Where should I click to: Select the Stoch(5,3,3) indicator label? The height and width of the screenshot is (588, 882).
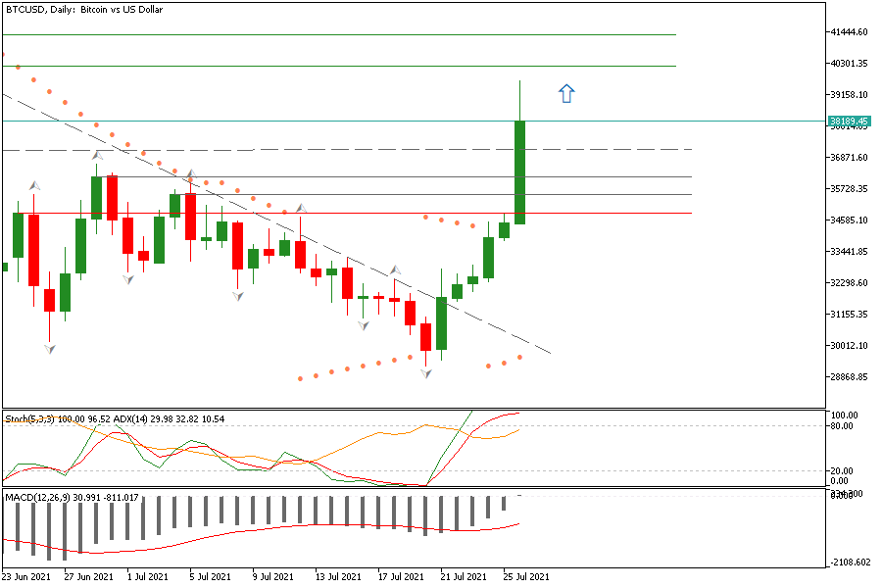pos(29,419)
